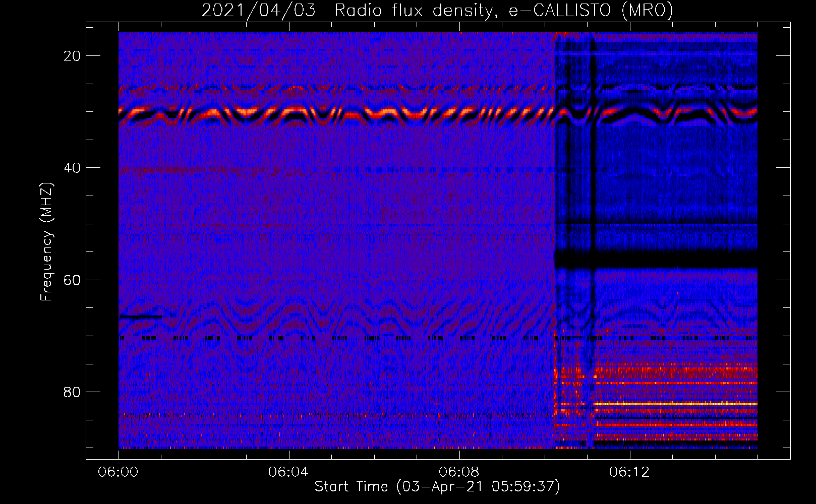The height and width of the screenshot is (504, 816).
Task: Click the '06:12' time tick label
Action: [630, 472]
